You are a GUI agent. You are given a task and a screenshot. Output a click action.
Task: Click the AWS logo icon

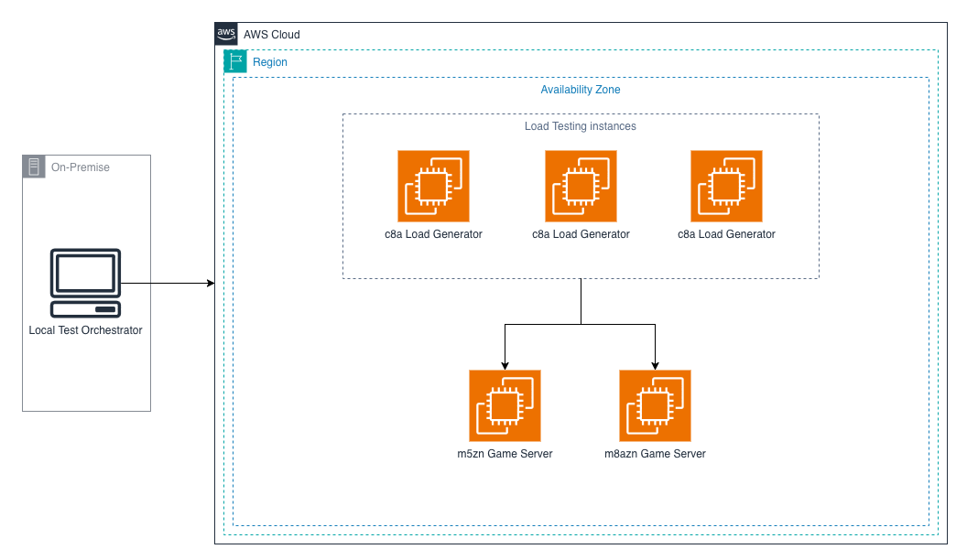(226, 34)
